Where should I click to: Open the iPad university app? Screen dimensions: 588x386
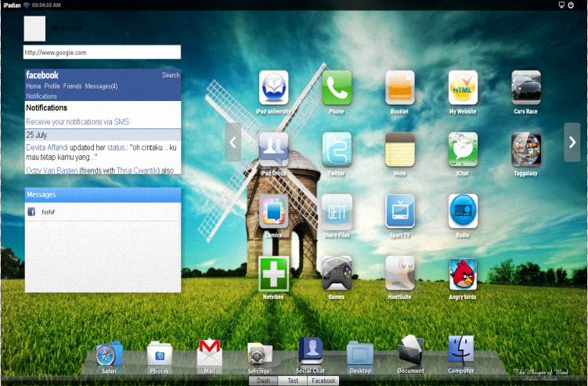point(273,88)
